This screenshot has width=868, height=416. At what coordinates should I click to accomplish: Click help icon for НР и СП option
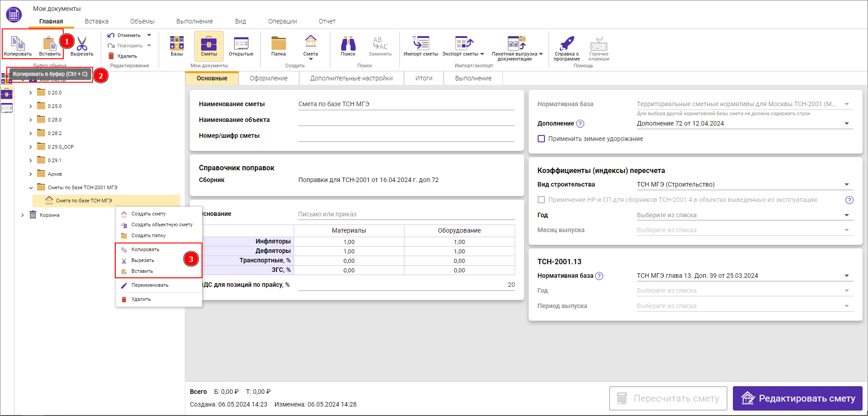click(x=849, y=200)
